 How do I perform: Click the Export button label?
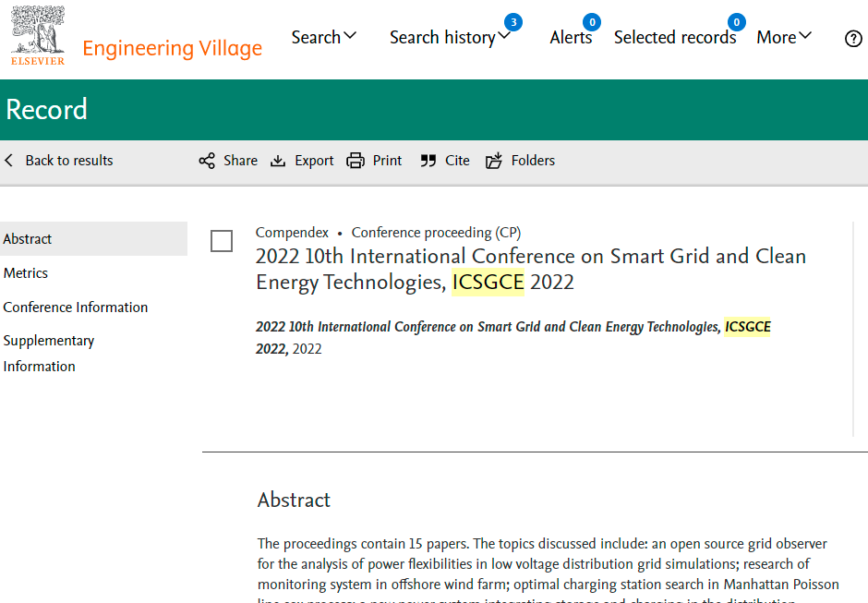(x=314, y=161)
